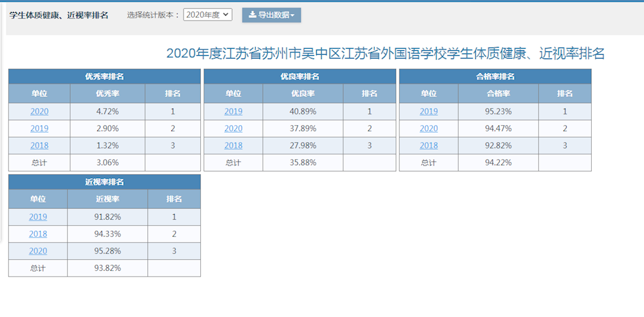This screenshot has width=644, height=317.
Task: Select the 2.90% 优秀率 cell
Action: pos(108,129)
